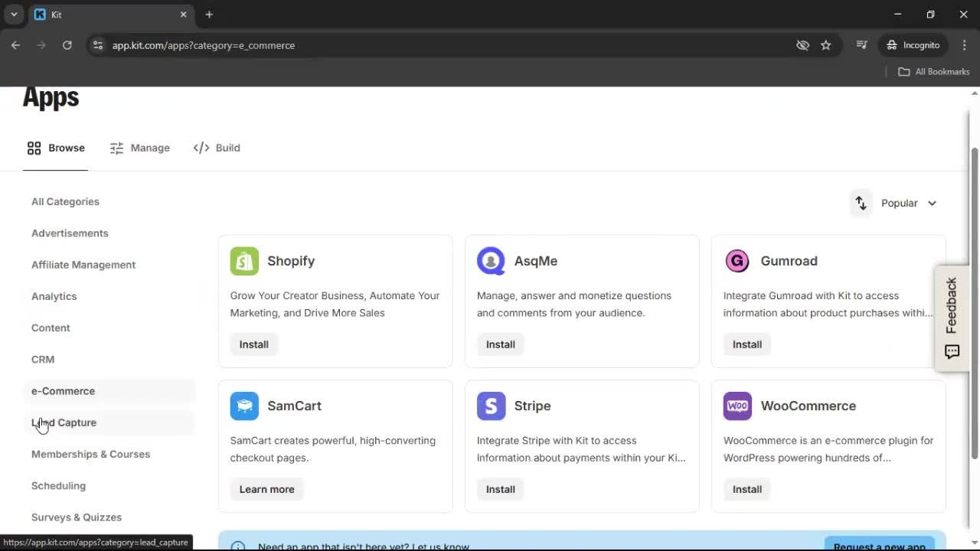Select the Gumroad app icon
980x551 pixels.
pos(737,260)
